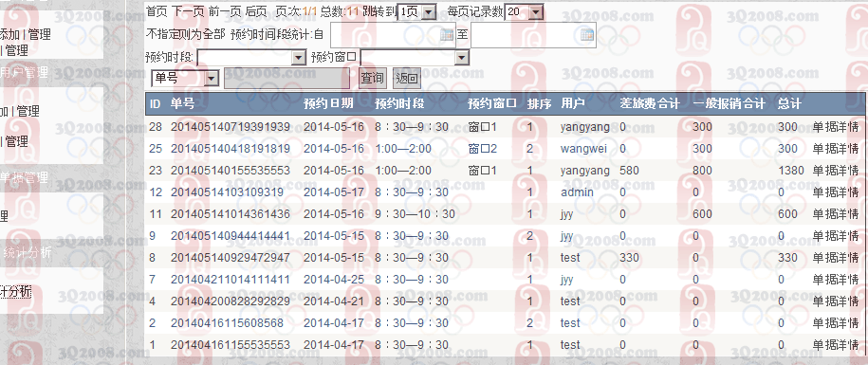Open 单据详情 for order 201405140719391939
Viewport: 868px width, 365px height.
pyautogui.click(x=836, y=127)
